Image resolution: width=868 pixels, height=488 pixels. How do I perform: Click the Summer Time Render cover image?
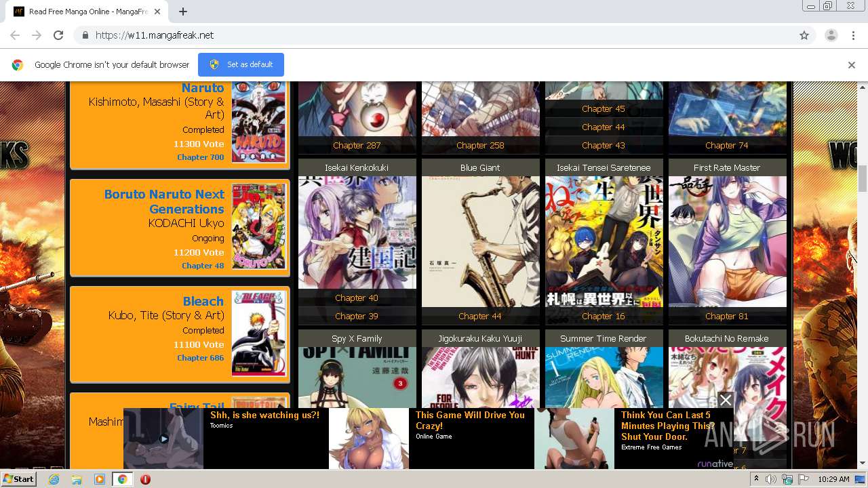tap(604, 377)
